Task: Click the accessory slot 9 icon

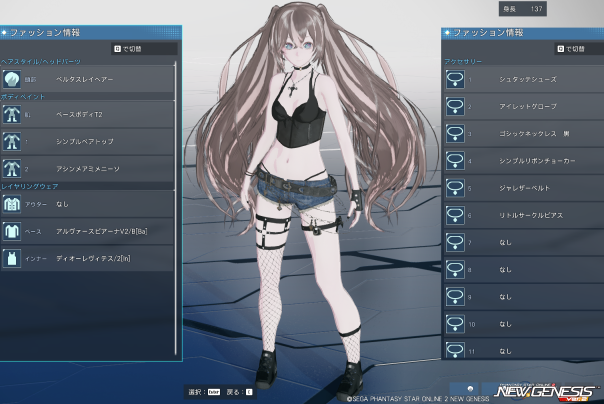Action: click(x=455, y=297)
